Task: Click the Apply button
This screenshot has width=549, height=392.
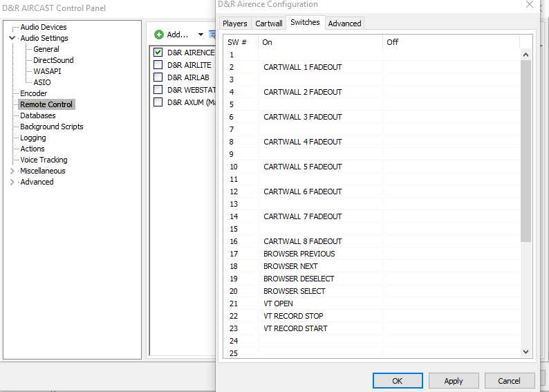Action: pos(454,381)
